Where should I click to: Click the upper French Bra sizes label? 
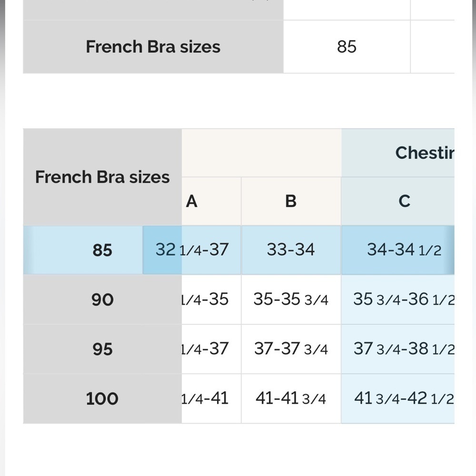pos(153,47)
